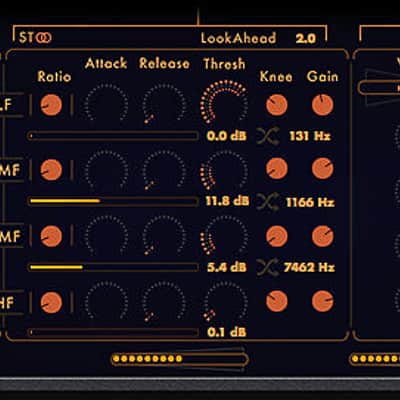This screenshot has width=400, height=400.
Task: Click the 0.0 dB reduction readout
Action: [x=226, y=136]
